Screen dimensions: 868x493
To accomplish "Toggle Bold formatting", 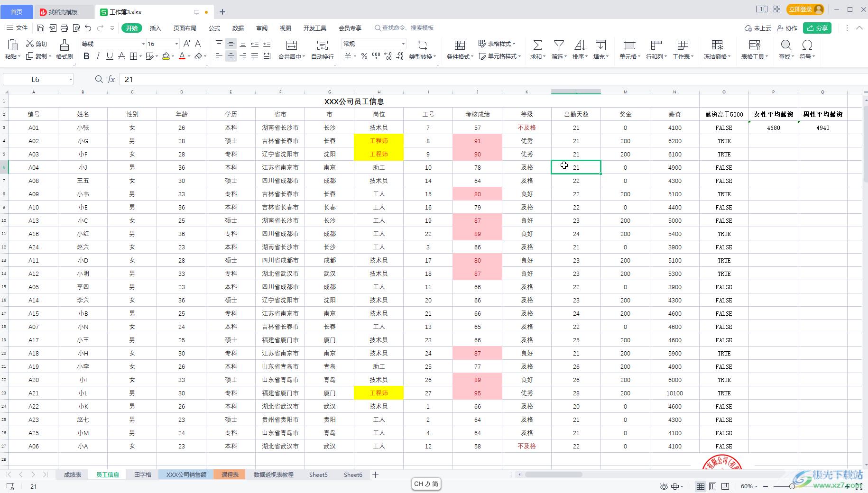I will click(86, 56).
